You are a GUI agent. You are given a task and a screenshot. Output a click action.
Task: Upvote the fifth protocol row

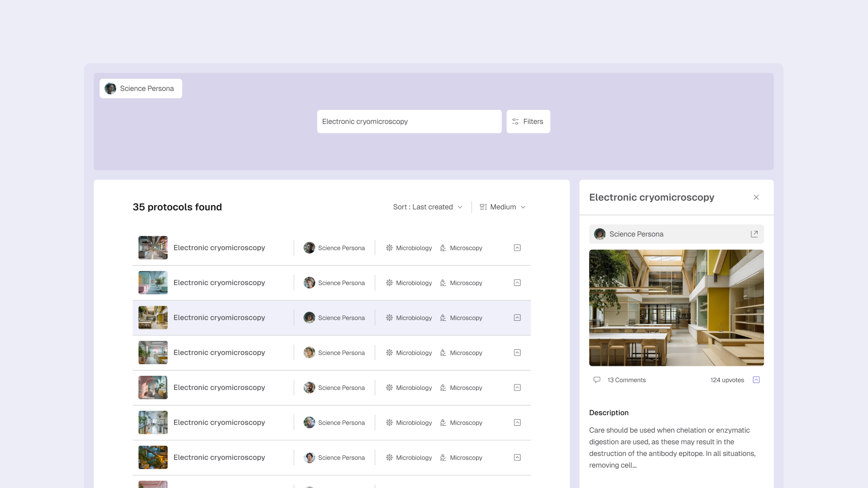click(517, 388)
